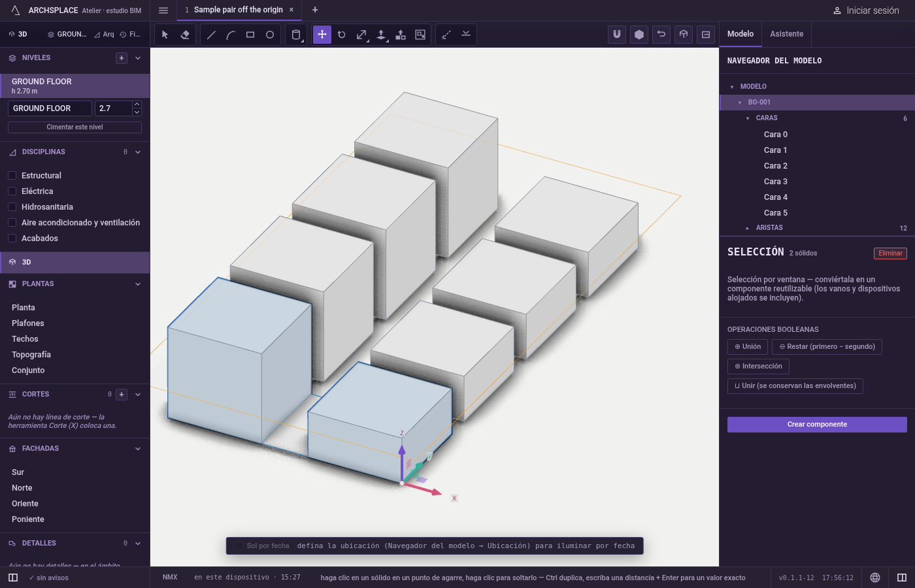915x588 pixels.
Task: Select the circle drawing tool
Action: click(x=270, y=35)
